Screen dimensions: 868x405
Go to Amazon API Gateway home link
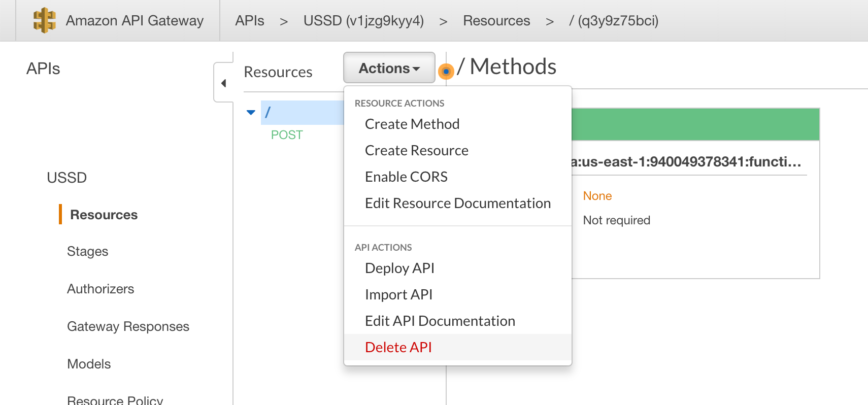pyautogui.click(x=135, y=20)
